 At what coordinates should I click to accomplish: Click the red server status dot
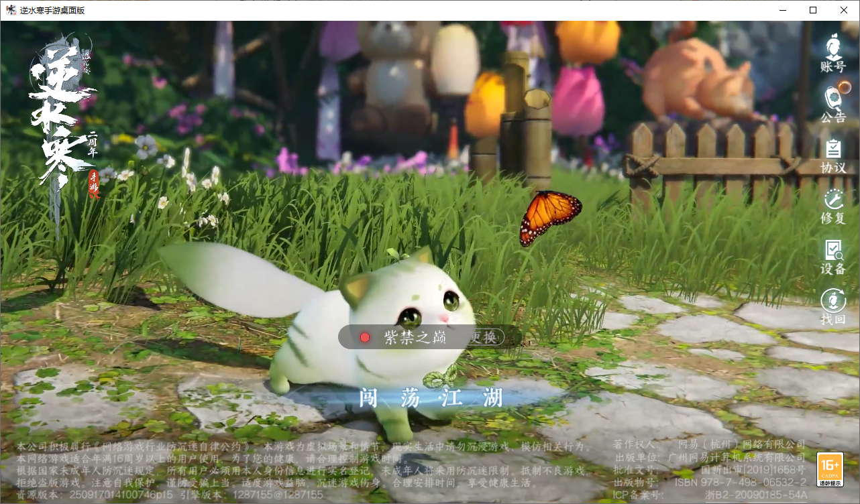[365, 337]
